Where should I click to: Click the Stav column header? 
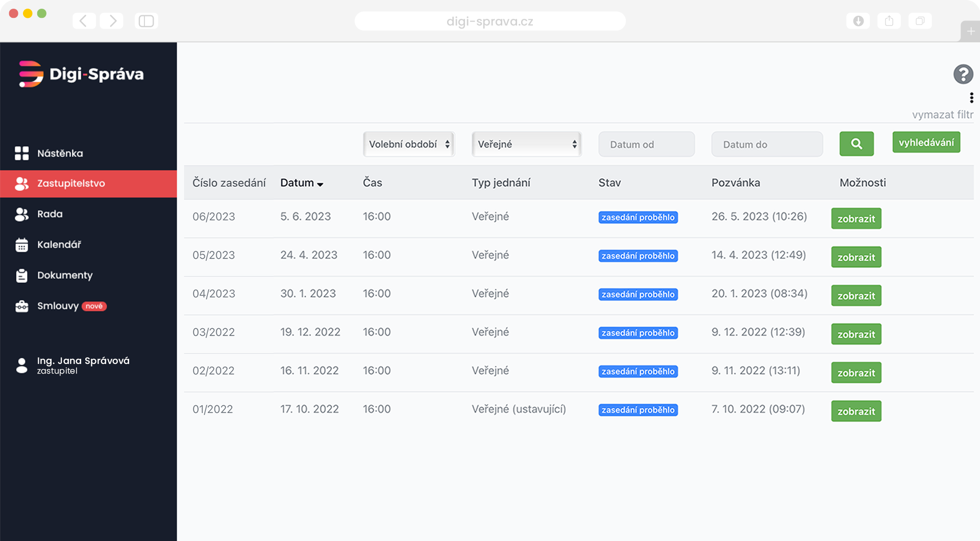(x=609, y=183)
